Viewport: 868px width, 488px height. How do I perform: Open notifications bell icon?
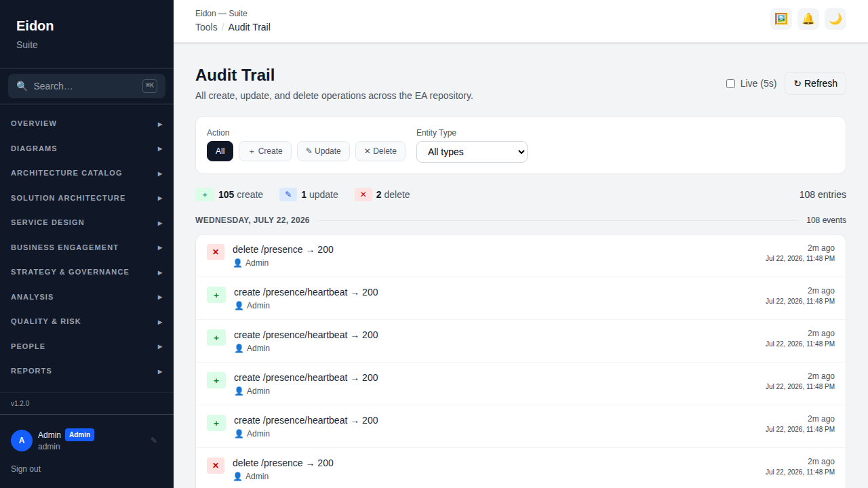(808, 19)
